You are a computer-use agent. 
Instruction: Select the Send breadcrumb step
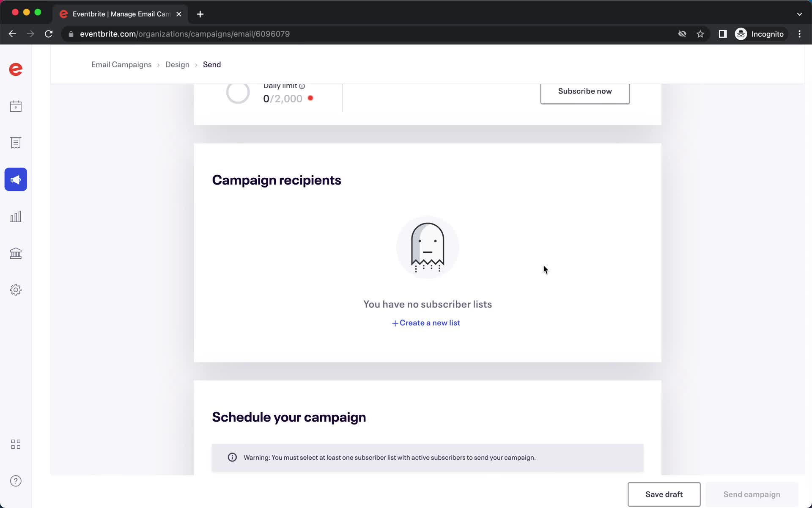point(211,64)
